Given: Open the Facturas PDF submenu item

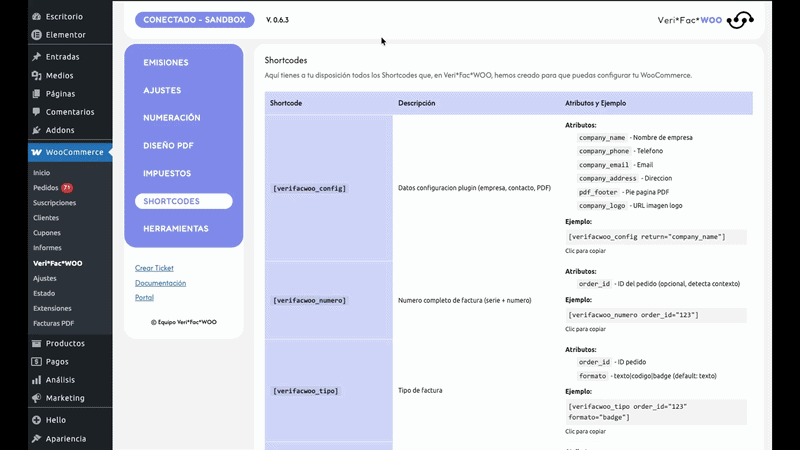Looking at the screenshot, I should (54, 323).
